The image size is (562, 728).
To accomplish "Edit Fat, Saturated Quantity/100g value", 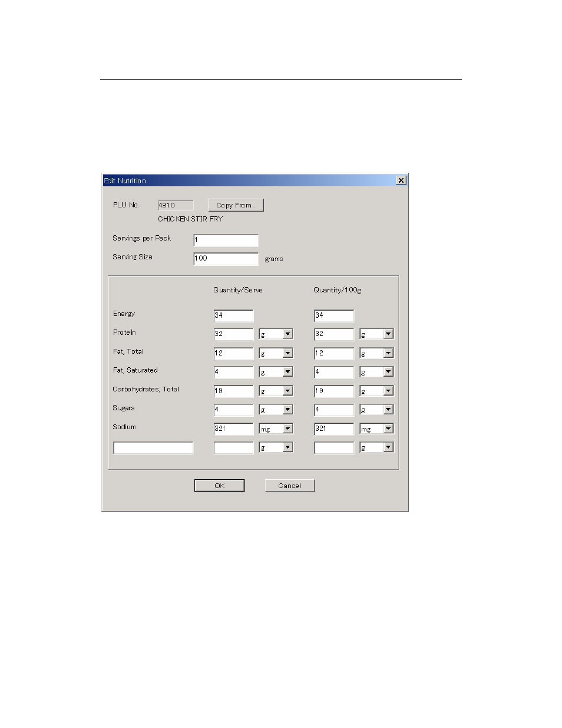I will tap(334, 372).
